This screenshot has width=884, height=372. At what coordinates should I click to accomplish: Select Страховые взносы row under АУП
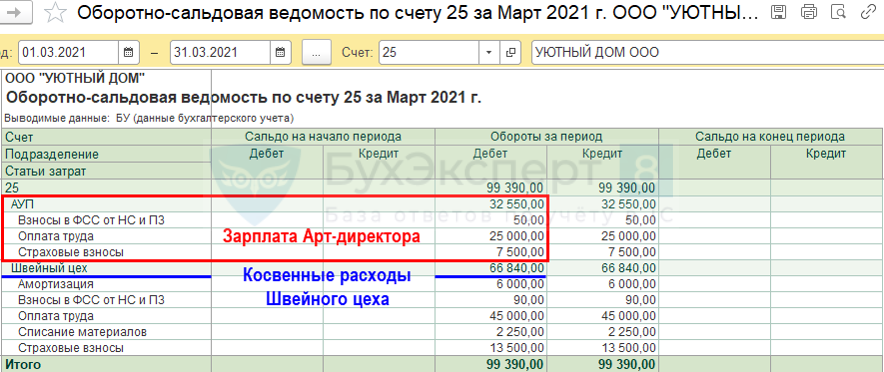coord(442,252)
